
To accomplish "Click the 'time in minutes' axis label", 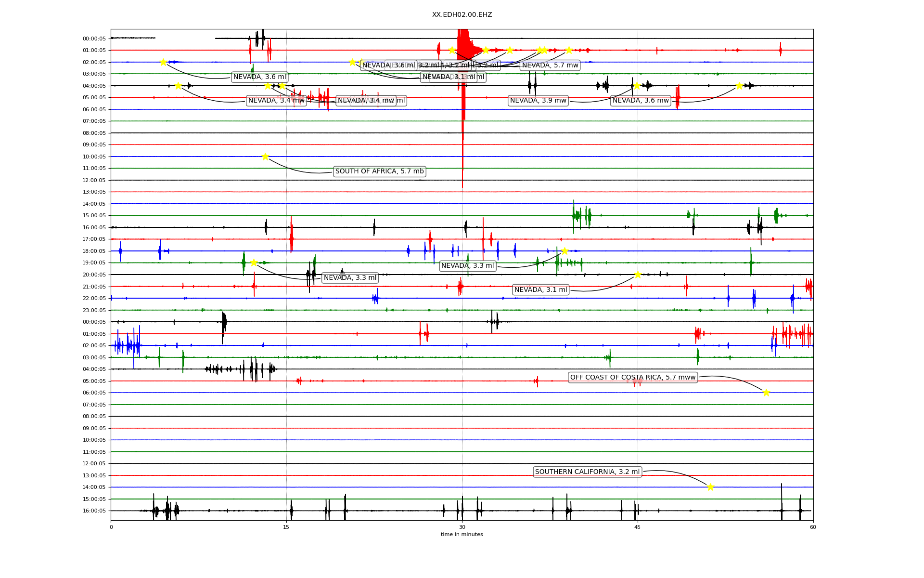I will click(x=462, y=534).
